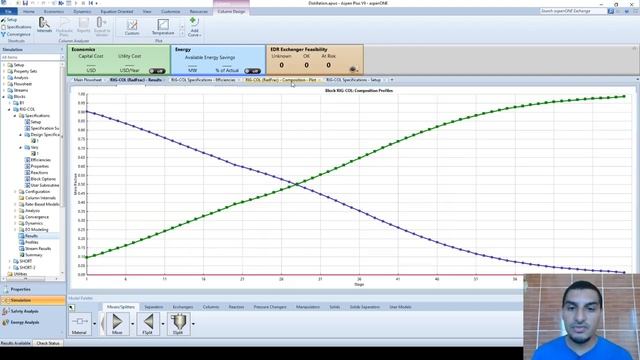Screen dimensions: 640x360
Task: Open the Economics ribbon tab
Action: pos(54,11)
